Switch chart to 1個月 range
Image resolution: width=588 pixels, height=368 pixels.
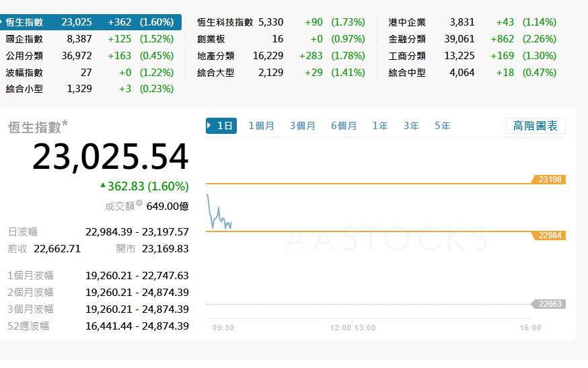[261, 126]
